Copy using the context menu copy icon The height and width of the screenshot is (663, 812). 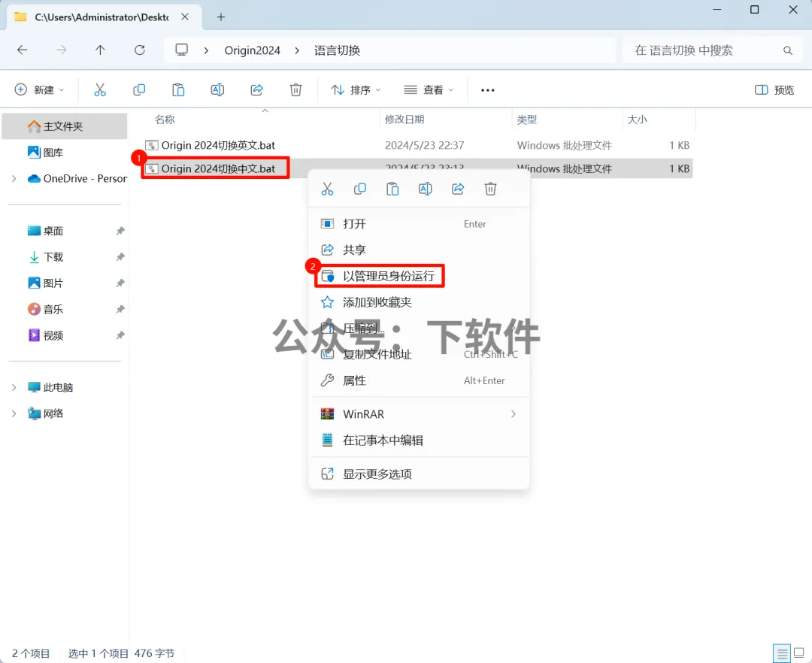(x=360, y=189)
